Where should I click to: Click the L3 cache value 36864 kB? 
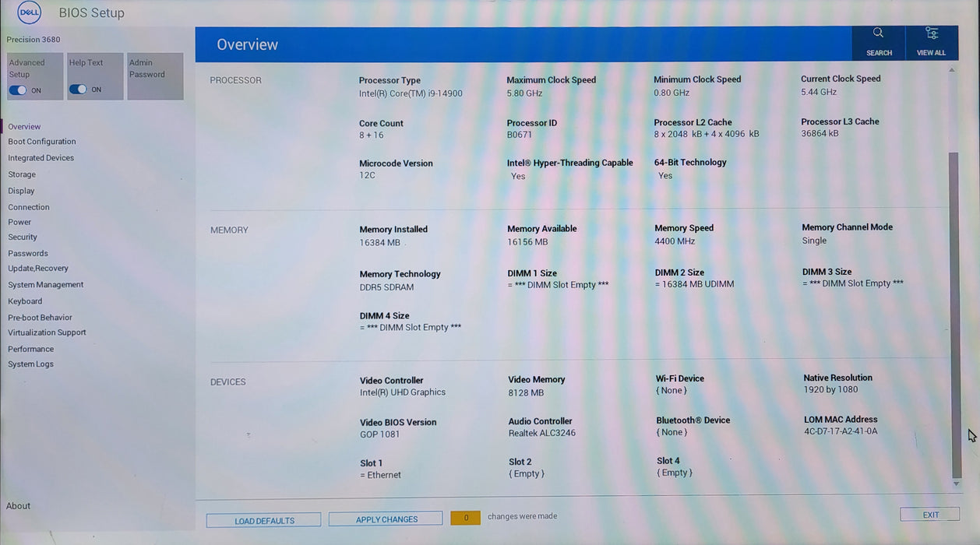pos(820,134)
